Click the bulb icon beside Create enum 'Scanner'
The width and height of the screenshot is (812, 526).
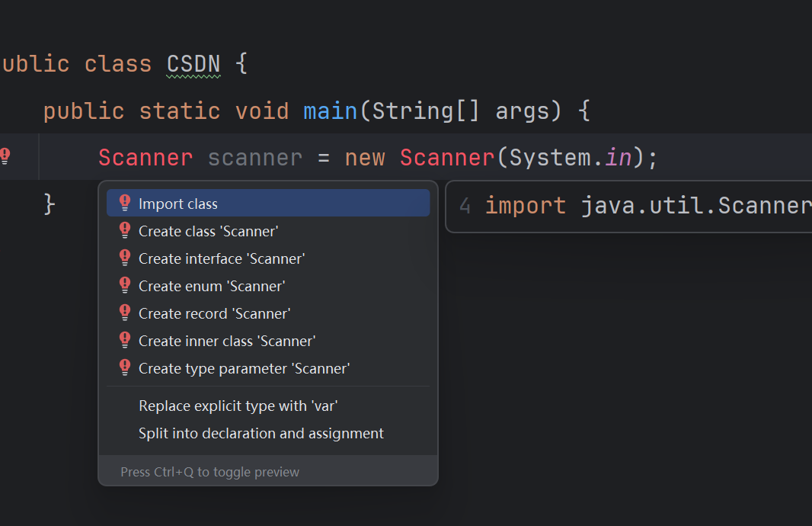tap(125, 285)
